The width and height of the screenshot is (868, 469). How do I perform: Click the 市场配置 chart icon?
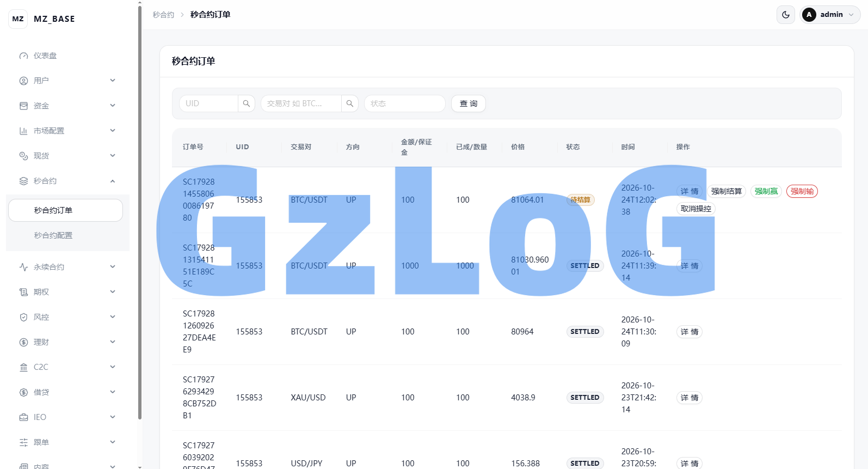(x=23, y=131)
